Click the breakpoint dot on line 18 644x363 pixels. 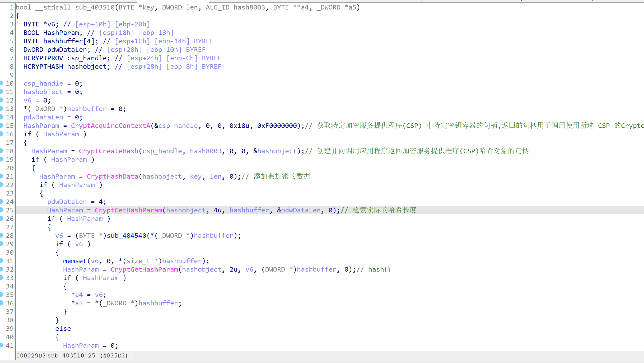click(1, 151)
